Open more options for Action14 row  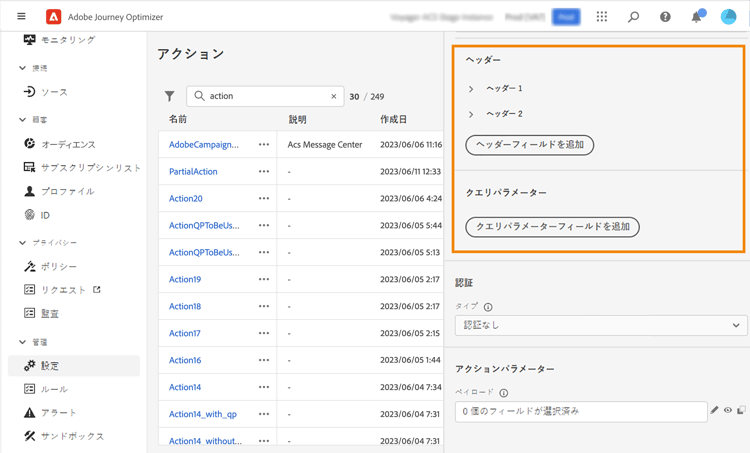(264, 387)
